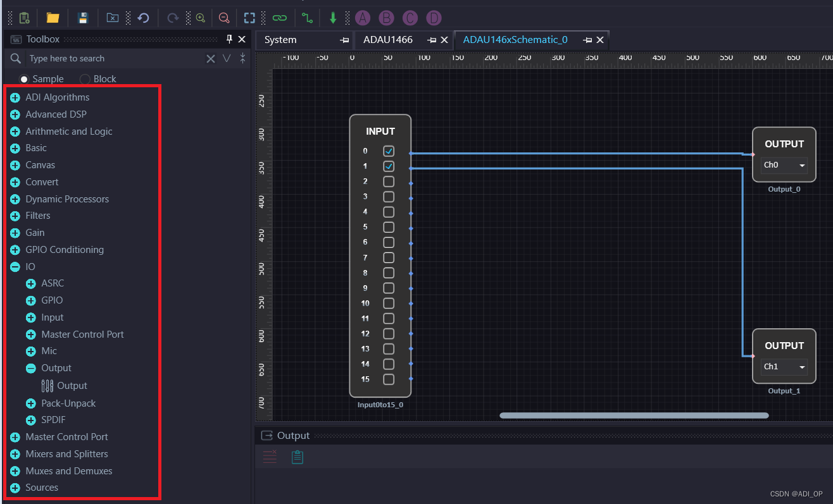Viewport: 833px width, 504px height.
Task: Collapse the Output subcategory under IO
Action: click(x=31, y=368)
